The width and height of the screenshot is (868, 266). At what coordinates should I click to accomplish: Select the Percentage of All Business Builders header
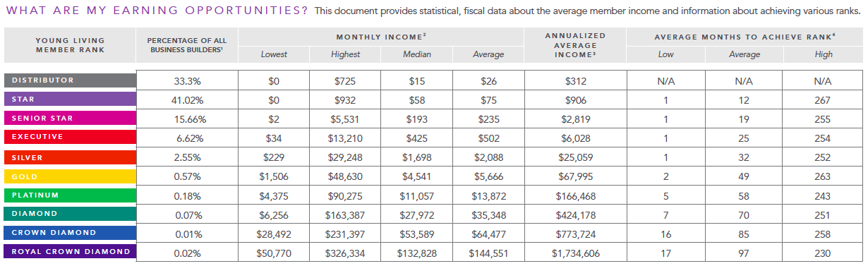point(186,45)
